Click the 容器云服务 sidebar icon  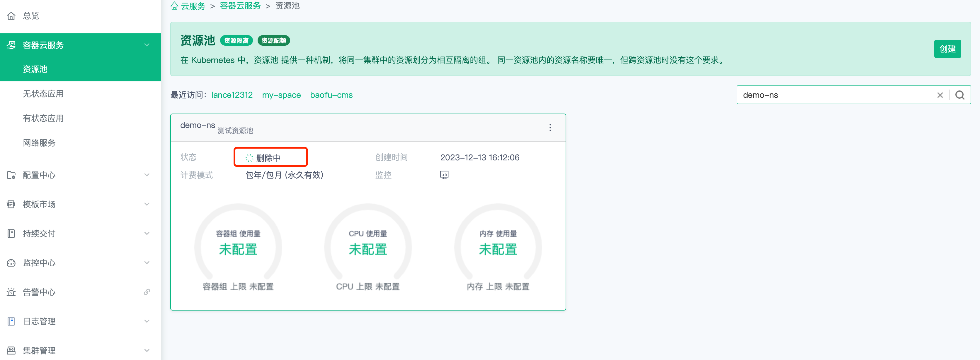coord(11,45)
